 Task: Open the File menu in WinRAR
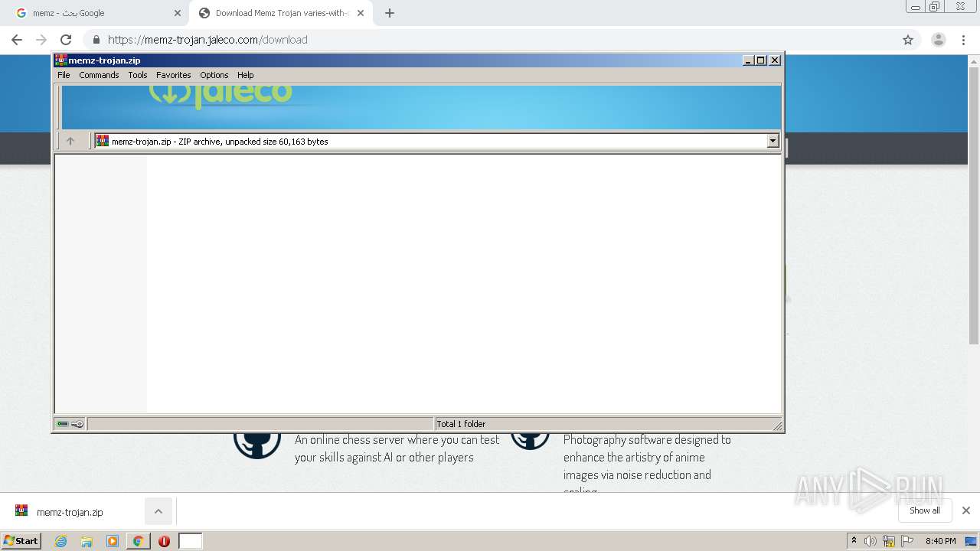[64, 75]
